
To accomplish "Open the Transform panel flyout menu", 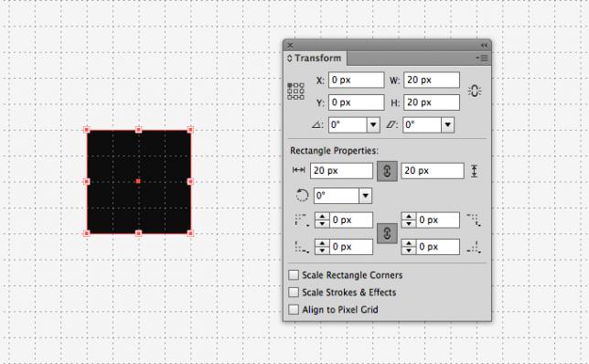I will pyautogui.click(x=482, y=59).
